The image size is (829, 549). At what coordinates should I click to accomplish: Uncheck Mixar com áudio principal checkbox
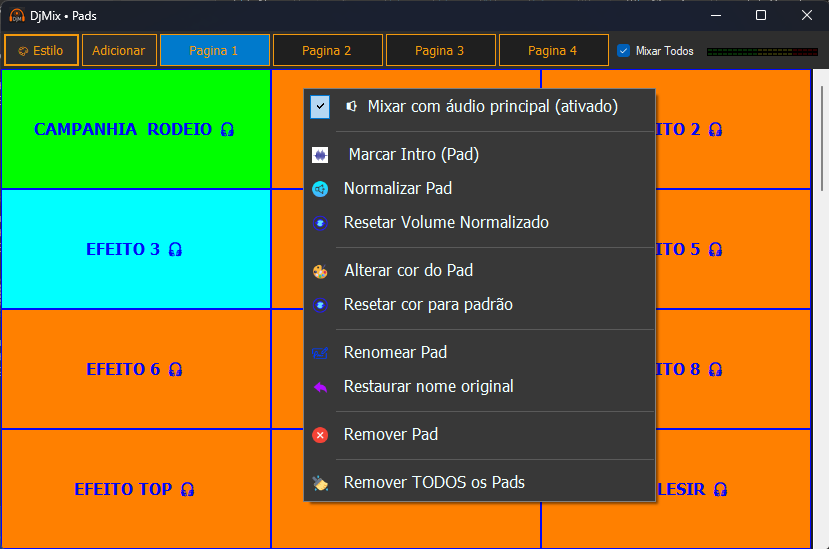point(320,106)
